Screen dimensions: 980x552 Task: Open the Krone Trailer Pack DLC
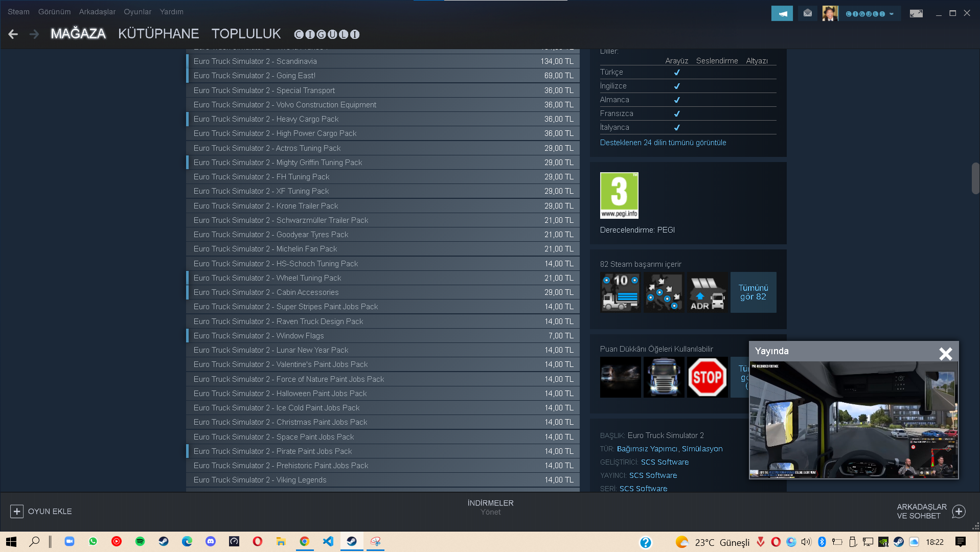coord(383,206)
